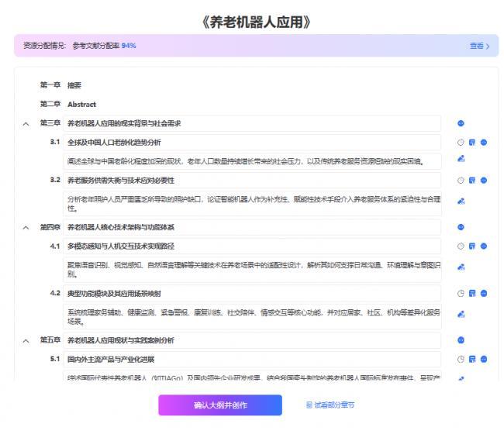Click the blue table icon for section 4.2
Viewport: 504px width, 434px height.
(x=472, y=293)
